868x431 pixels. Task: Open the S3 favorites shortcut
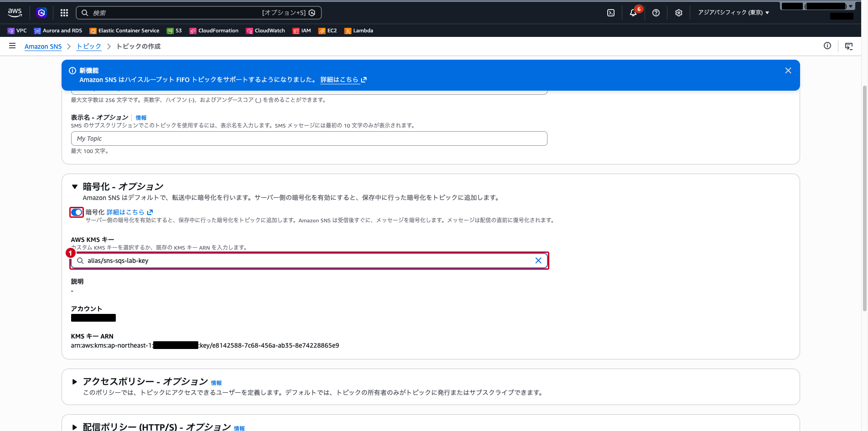pos(174,31)
